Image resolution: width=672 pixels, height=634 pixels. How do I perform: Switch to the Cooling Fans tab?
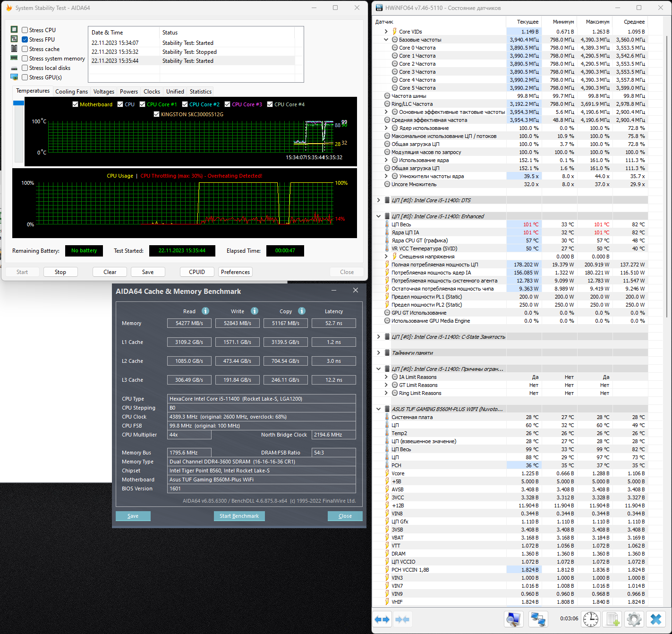point(71,92)
